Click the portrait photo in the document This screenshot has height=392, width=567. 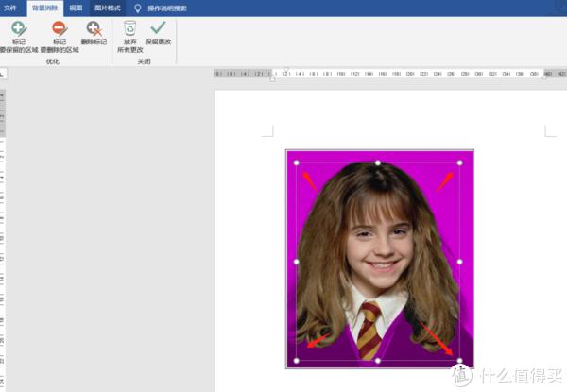[379, 259]
